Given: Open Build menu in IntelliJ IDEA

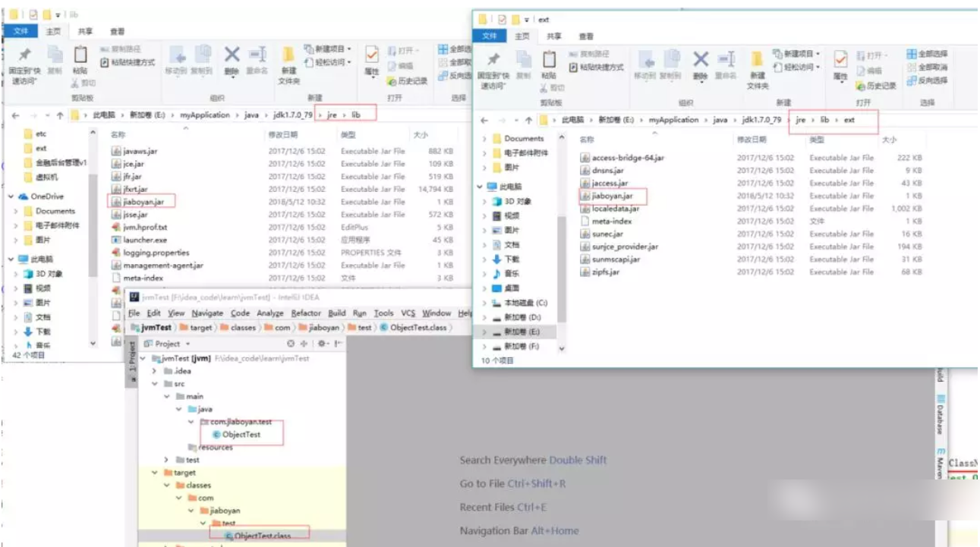Looking at the screenshot, I should (336, 313).
